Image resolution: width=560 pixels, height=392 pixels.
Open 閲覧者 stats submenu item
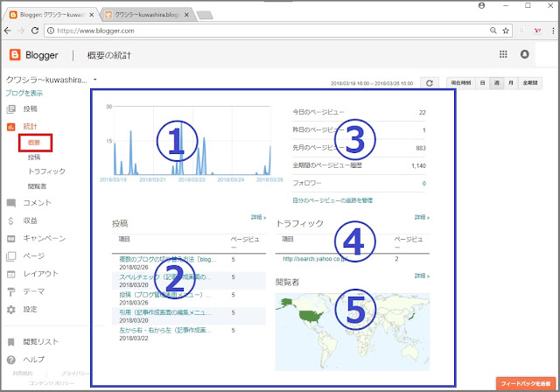(x=37, y=186)
